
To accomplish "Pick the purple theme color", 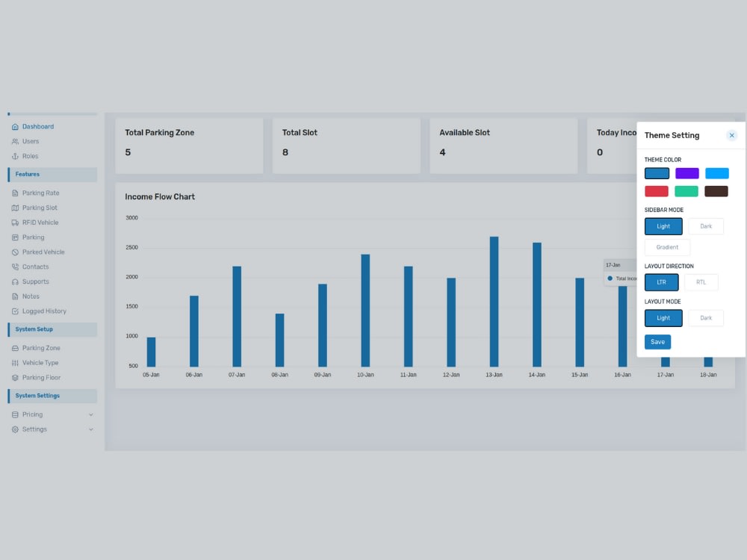I will click(x=687, y=173).
